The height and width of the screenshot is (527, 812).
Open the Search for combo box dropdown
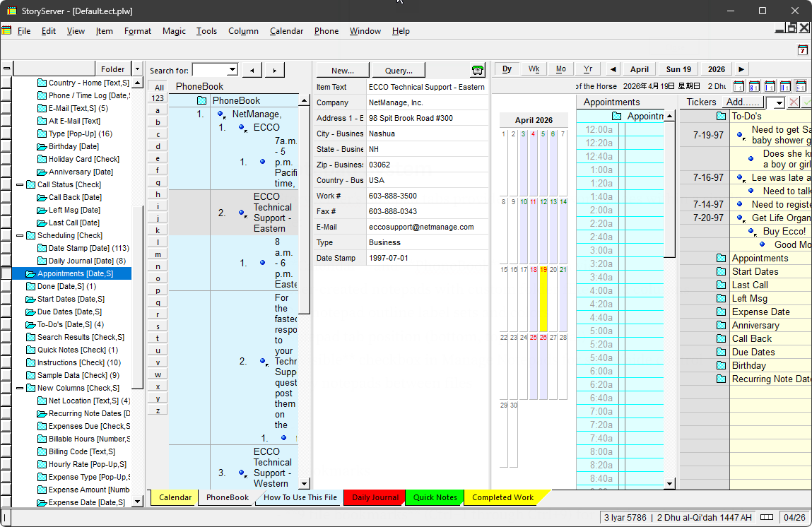[232, 69]
